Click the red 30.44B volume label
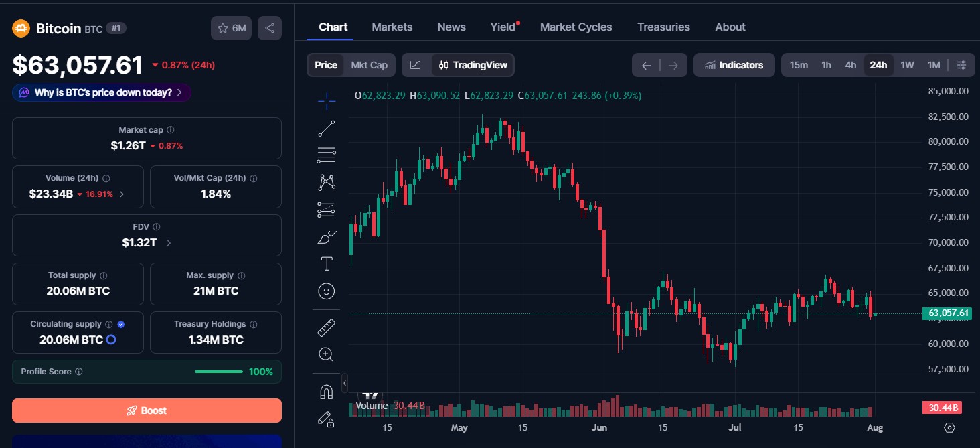Screen dimensions: 980x448 (x=942, y=408)
